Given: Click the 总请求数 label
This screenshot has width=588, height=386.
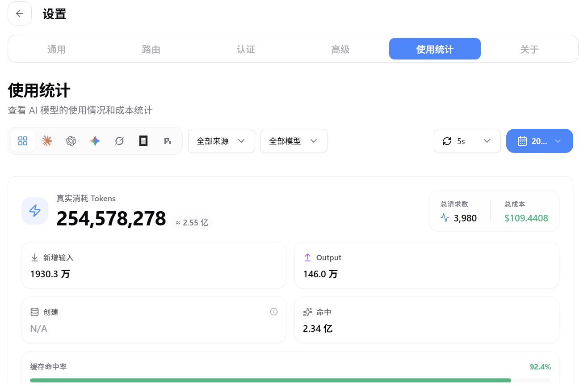Looking at the screenshot, I should [454, 204].
